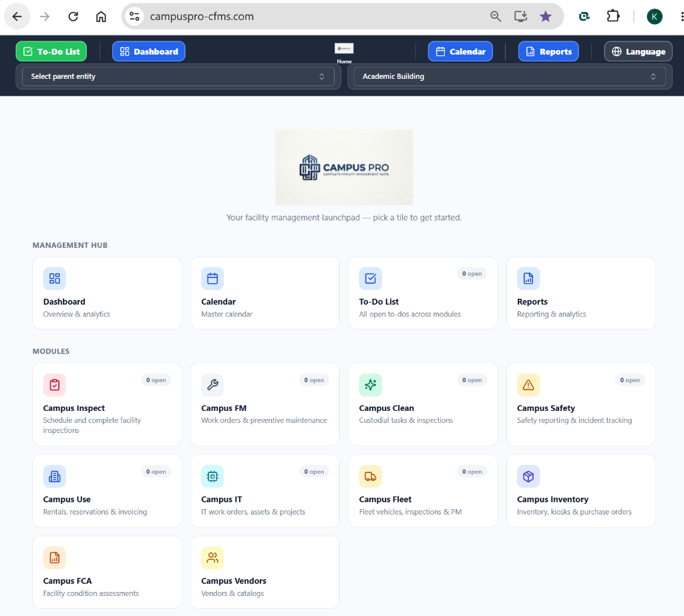Click the Campus IT chip icon

[x=212, y=476]
